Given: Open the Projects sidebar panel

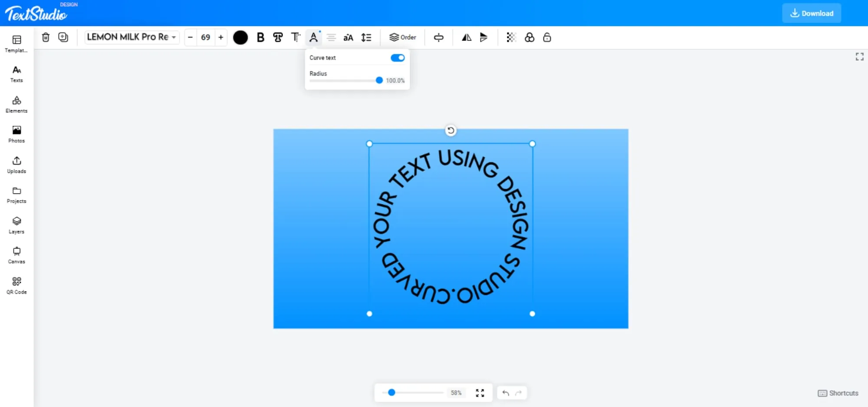Looking at the screenshot, I should 16,195.
